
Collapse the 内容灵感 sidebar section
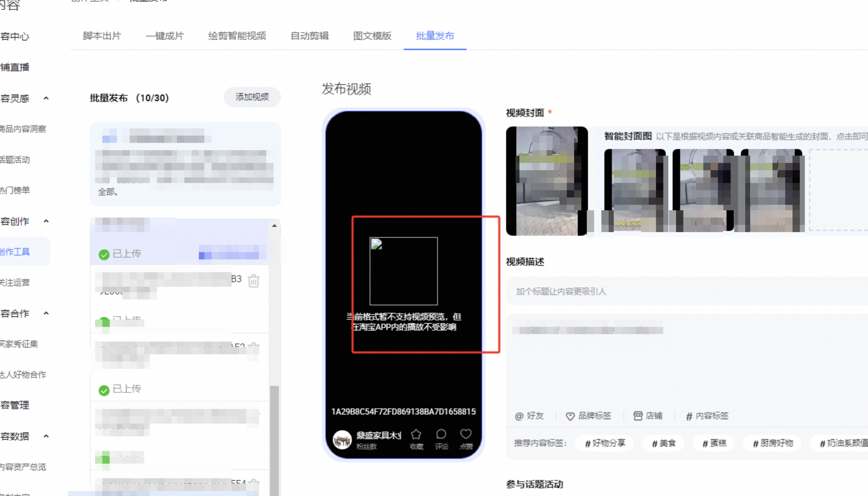click(46, 98)
